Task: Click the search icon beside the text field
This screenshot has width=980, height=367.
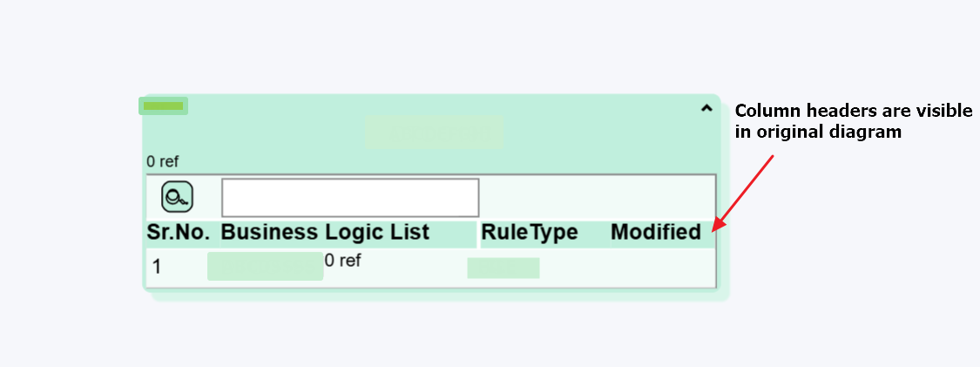Action: pos(178,196)
